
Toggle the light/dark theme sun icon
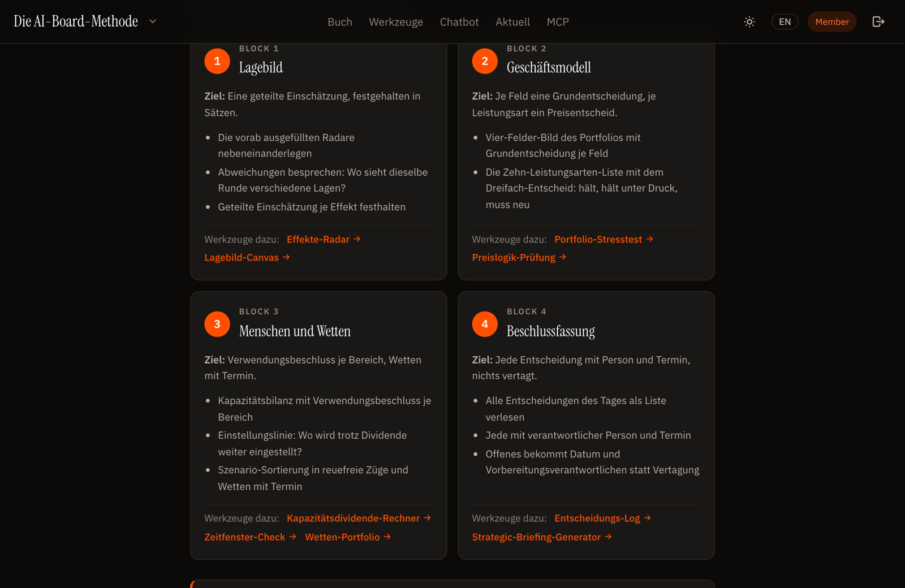pyautogui.click(x=749, y=22)
